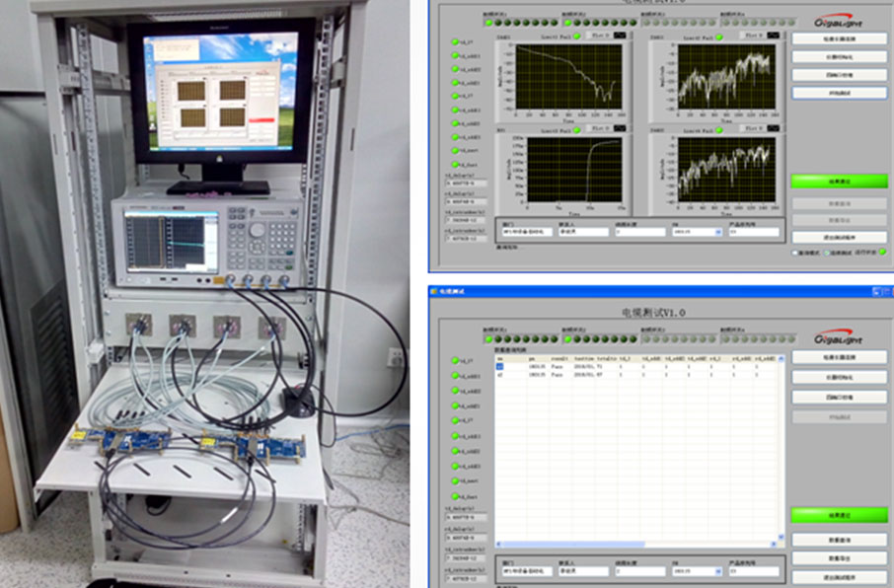The image size is (894, 588).
Task: Click the table's horizontal scrollbar right arrow
Action: click(774, 544)
